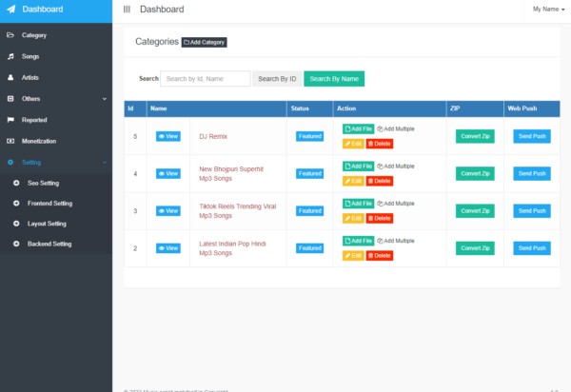
Task: Expand the Others submenu chevron
Action: coord(105,99)
